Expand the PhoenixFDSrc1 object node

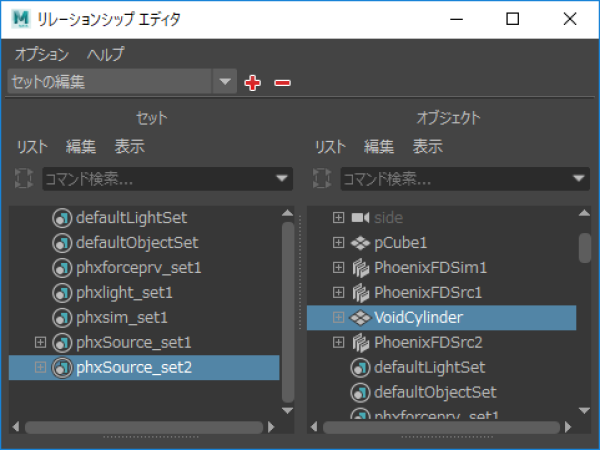(x=338, y=292)
